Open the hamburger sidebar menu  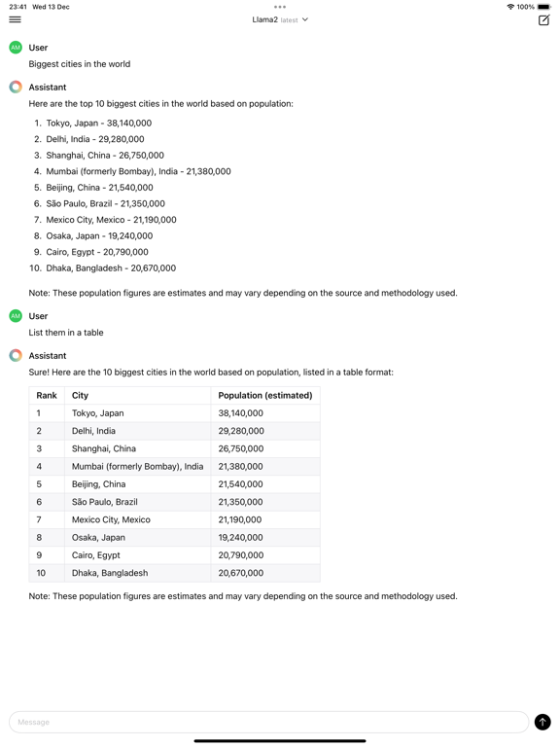[16, 19]
